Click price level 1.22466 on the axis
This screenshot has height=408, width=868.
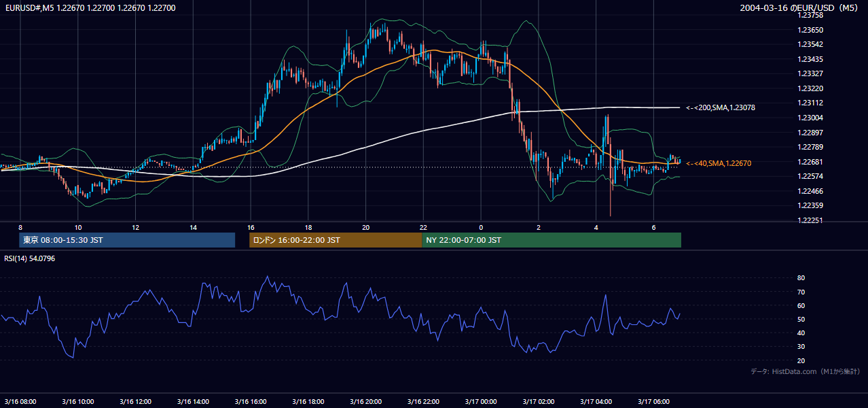tap(810, 191)
